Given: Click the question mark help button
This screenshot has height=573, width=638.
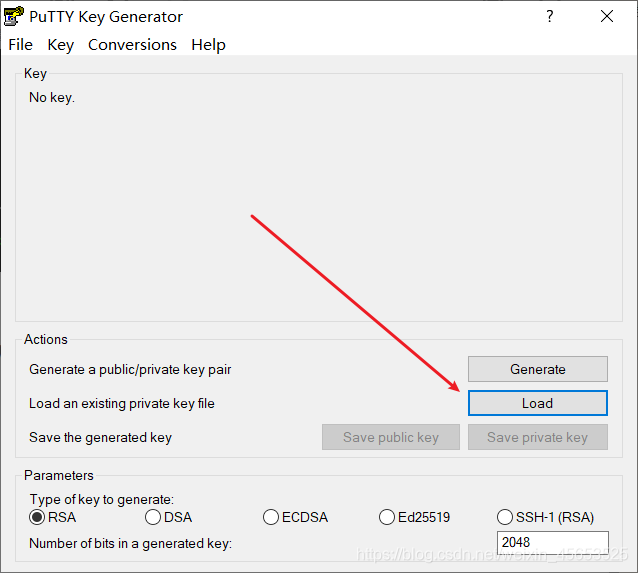Looking at the screenshot, I should pyautogui.click(x=550, y=16).
